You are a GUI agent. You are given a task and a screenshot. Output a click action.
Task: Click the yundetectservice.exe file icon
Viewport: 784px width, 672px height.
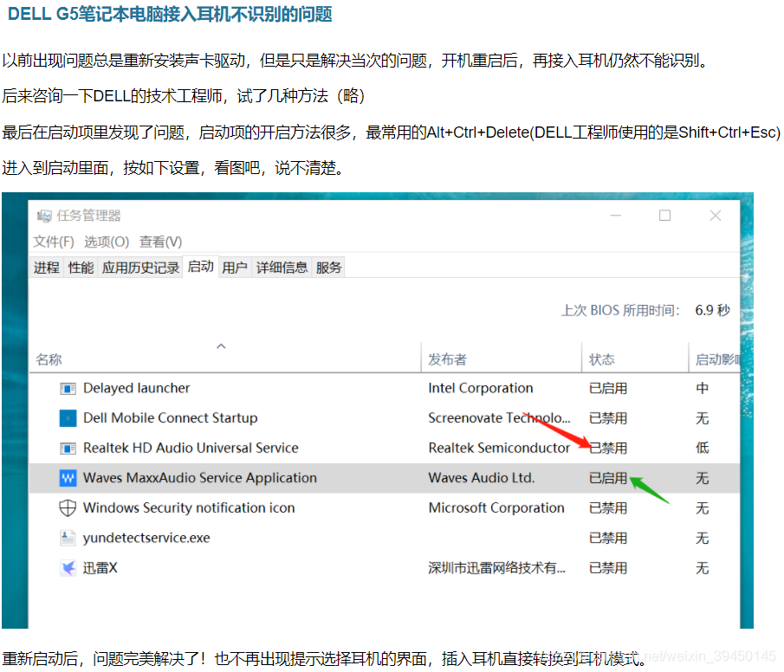click(68, 538)
